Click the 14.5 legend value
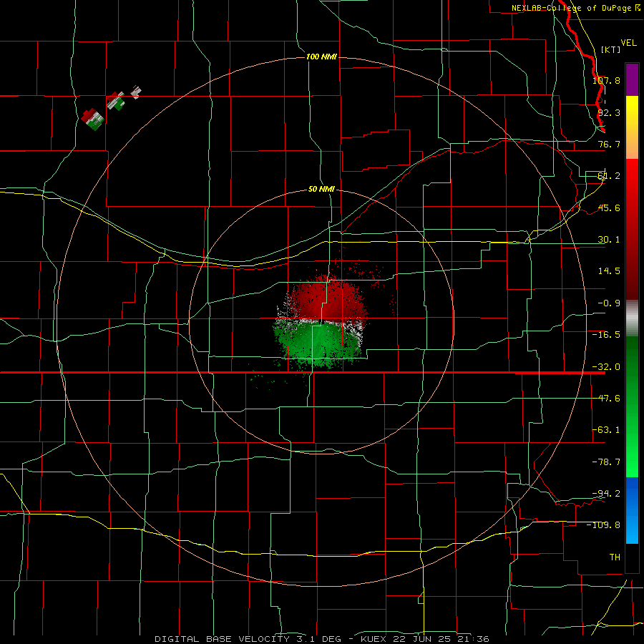The width and height of the screenshot is (644, 644). [x=609, y=271]
